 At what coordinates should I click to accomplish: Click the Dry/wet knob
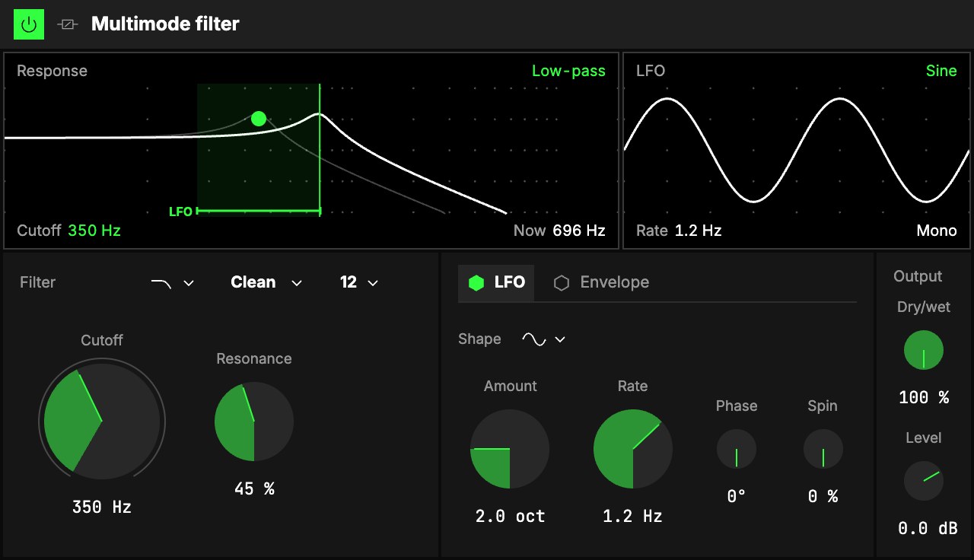coord(924,350)
